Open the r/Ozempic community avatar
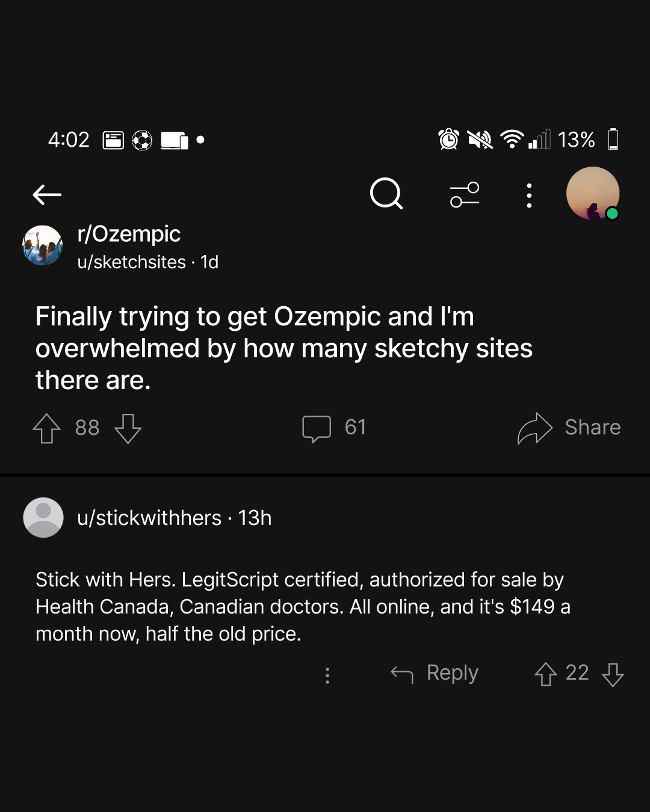Viewport: 650px width, 812px height. pos(43,245)
